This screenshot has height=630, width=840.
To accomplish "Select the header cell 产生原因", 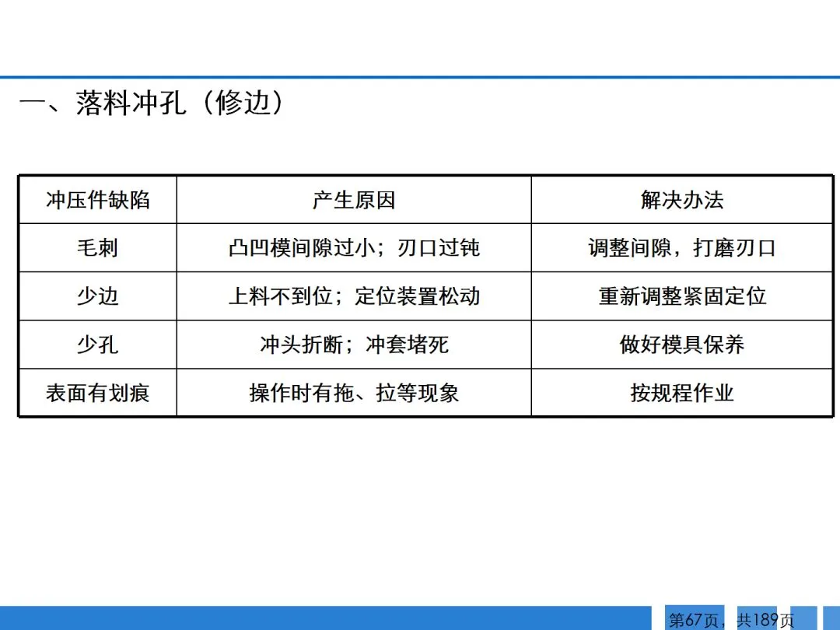I will tap(354, 200).
